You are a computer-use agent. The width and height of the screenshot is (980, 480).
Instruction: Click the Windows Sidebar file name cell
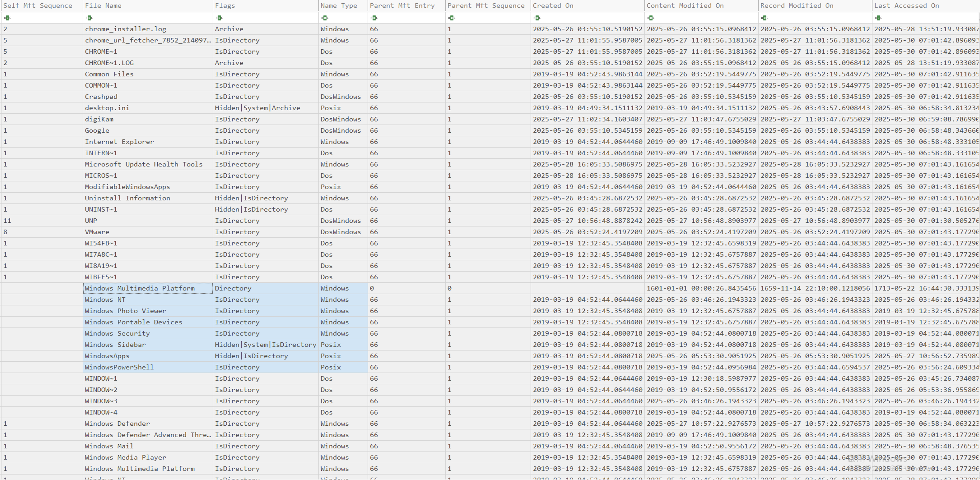point(115,345)
